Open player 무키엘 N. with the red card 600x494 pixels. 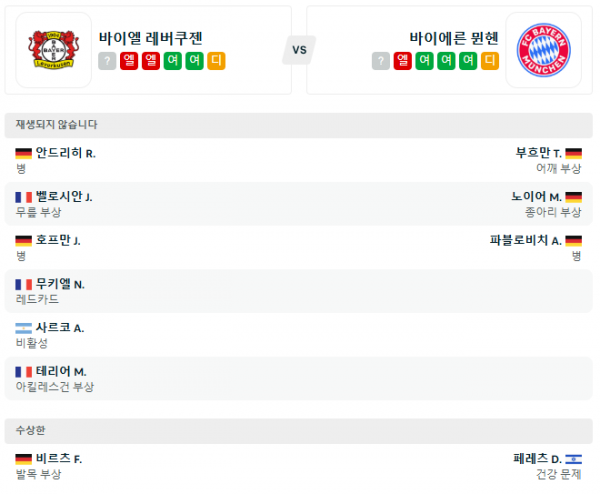click(x=60, y=284)
